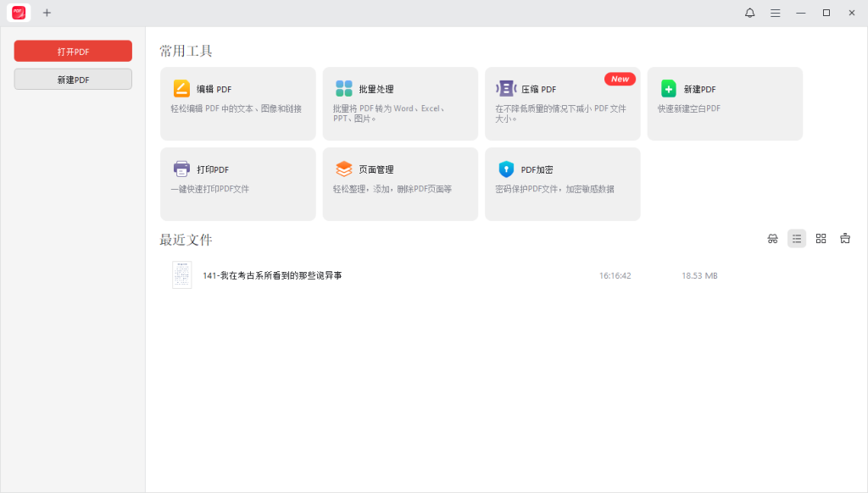Open the 批量处理 batch processing tool
This screenshot has width=868, height=493.
[x=343, y=88]
